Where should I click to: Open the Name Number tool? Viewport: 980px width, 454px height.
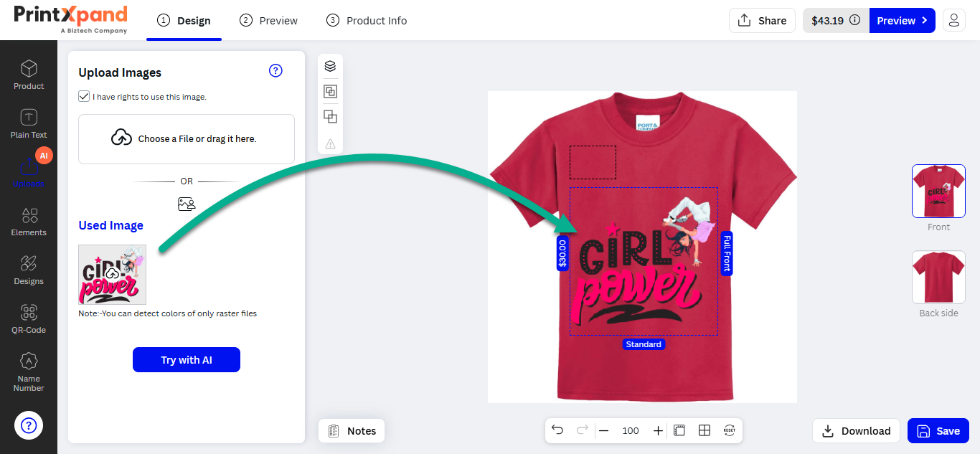pos(29,372)
